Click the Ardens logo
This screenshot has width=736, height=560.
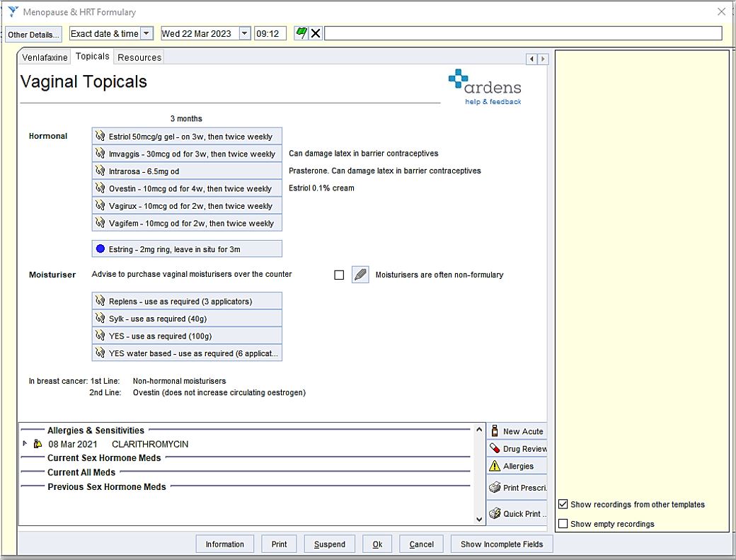484,81
